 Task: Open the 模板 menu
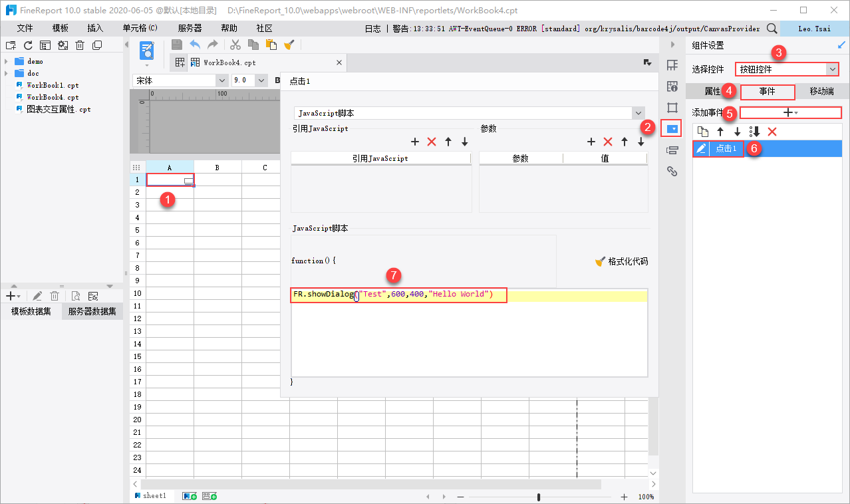(61, 29)
